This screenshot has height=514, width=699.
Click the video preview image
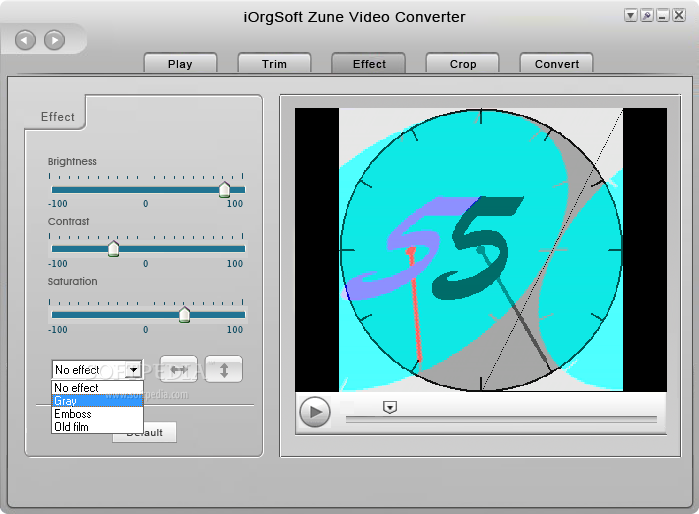481,250
